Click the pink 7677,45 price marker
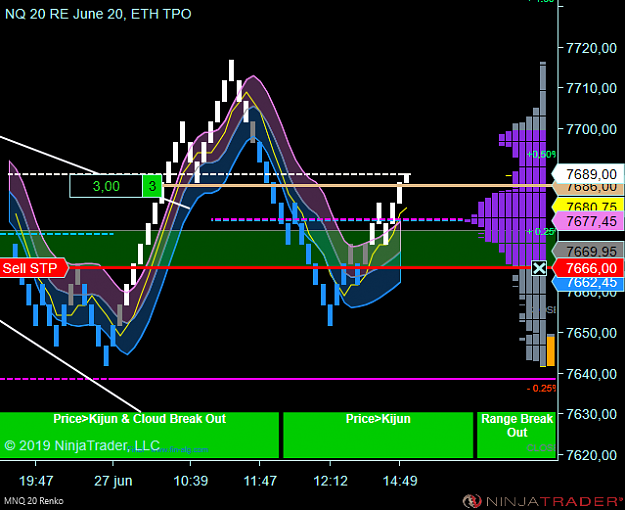Screen dimensions: 625x510 coord(588,221)
